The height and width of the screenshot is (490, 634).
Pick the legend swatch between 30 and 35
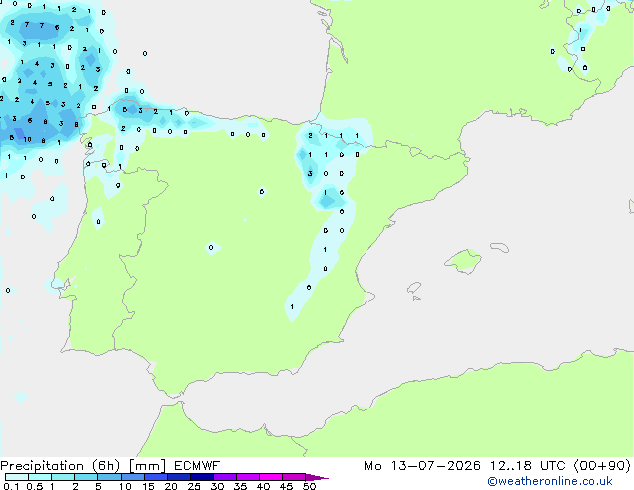point(225,477)
